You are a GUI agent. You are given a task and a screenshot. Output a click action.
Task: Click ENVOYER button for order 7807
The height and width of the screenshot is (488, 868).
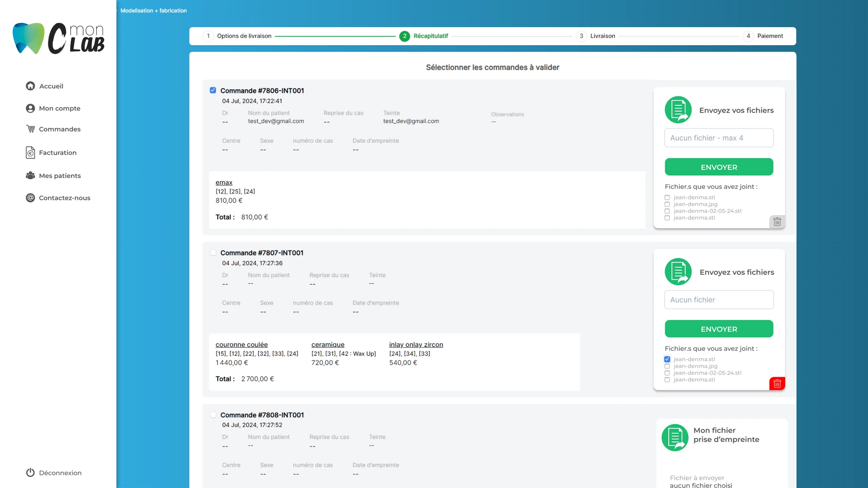tap(719, 329)
